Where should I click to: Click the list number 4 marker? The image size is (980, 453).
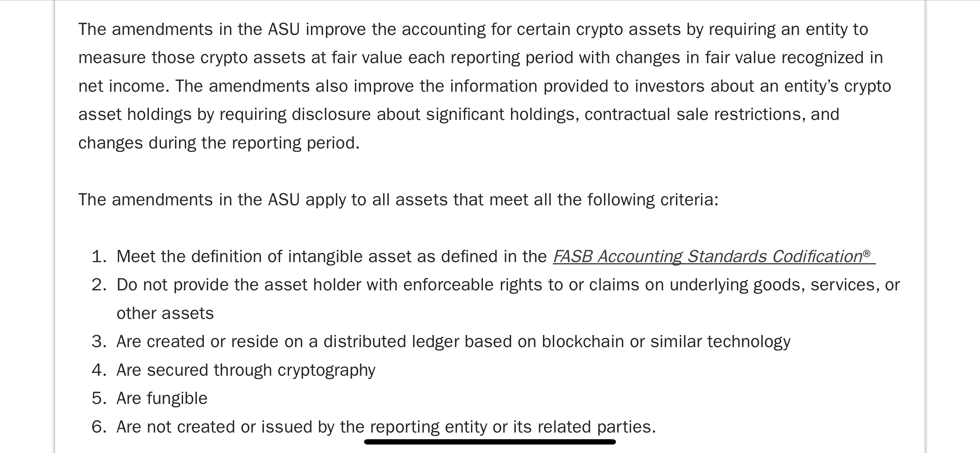click(99, 370)
